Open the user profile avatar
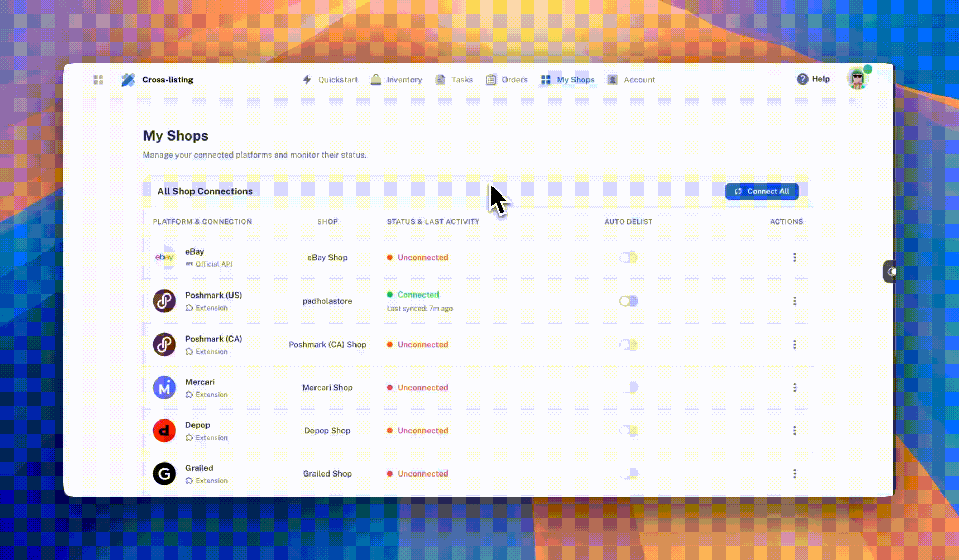The height and width of the screenshot is (560, 959). [x=857, y=79]
